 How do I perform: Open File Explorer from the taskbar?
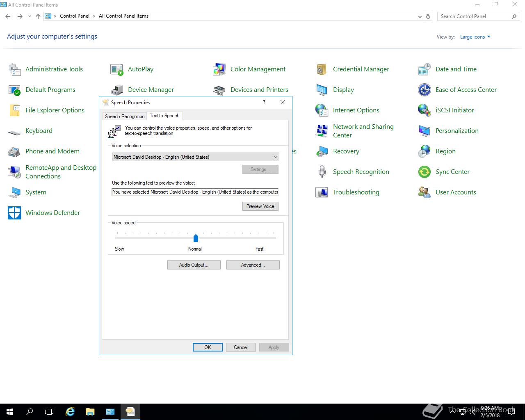(x=90, y=412)
